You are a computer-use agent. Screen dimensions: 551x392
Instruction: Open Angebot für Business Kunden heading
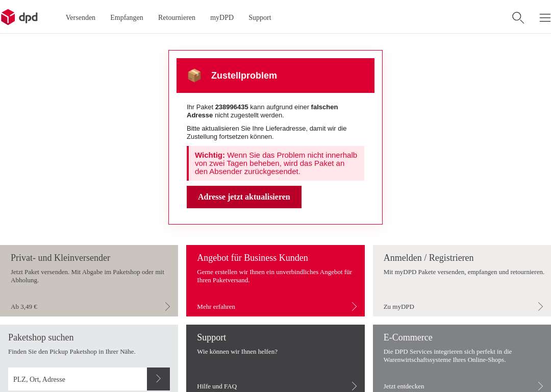tap(253, 258)
